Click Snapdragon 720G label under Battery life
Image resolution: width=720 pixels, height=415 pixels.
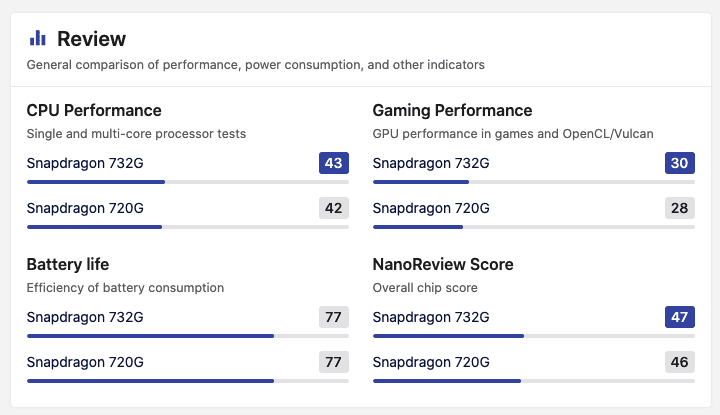click(x=85, y=362)
